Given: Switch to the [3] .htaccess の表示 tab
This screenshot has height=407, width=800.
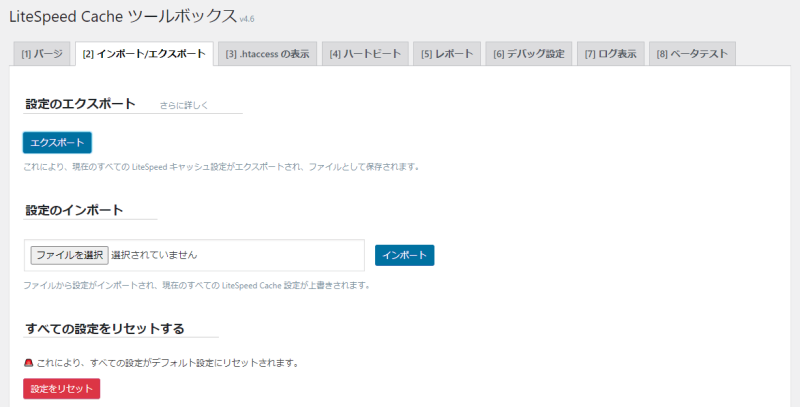Looking at the screenshot, I should [x=267, y=54].
